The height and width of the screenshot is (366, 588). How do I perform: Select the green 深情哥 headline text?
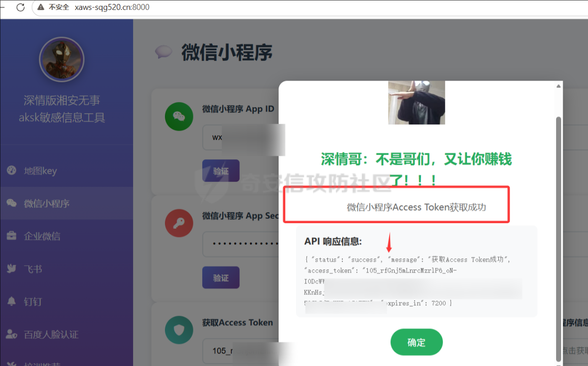tap(416, 169)
